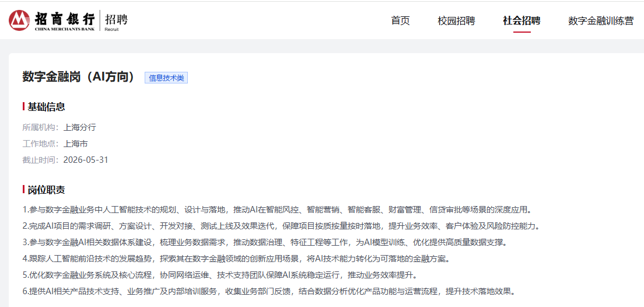644x307 pixels.
Task: Click the job title 数字金融岗（AI方向）
Action: (x=79, y=77)
